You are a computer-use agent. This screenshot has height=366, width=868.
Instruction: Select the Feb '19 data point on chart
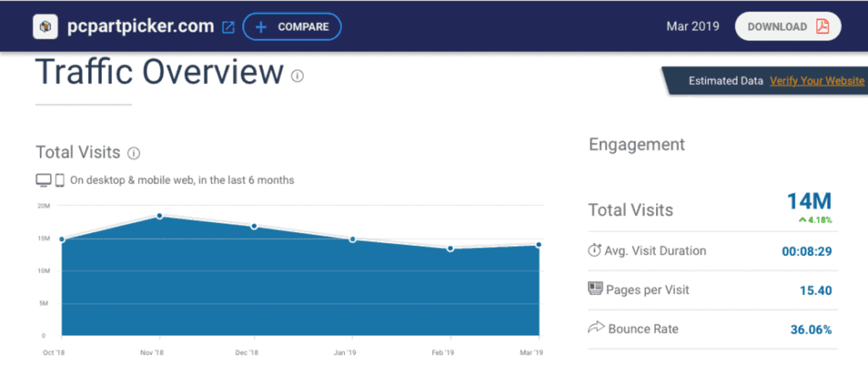pyautogui.click(x=450, y=248)
